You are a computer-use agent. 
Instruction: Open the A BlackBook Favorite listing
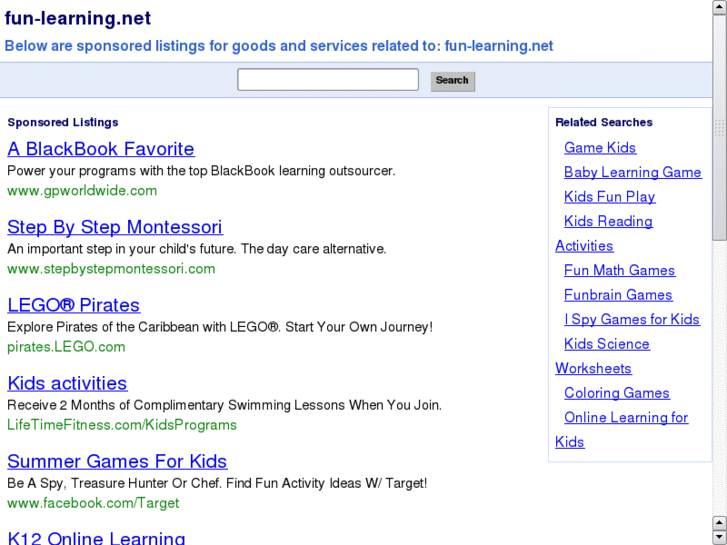101,149
